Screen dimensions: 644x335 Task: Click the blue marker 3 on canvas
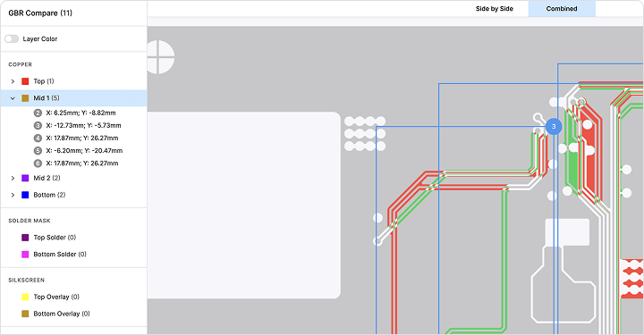[x=554, y=126]
